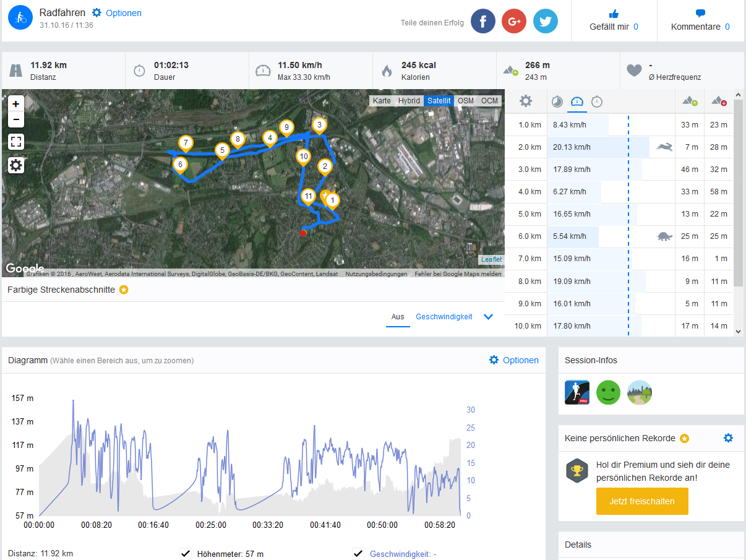Image resolution: width=746 pixels, height=560 pixels.
Task: Toggle the Geschwindigkeit checkbox
Action: tap(358, 554)
